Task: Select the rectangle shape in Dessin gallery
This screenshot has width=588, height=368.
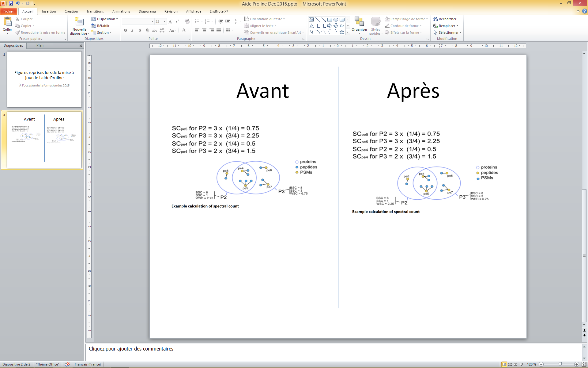Action: (330, 19)
